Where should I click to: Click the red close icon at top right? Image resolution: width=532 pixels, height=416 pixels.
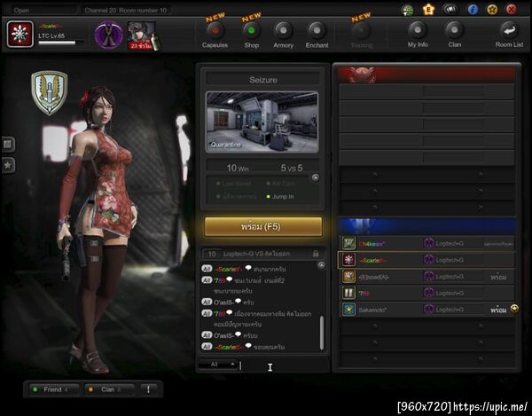pos(512,10)
